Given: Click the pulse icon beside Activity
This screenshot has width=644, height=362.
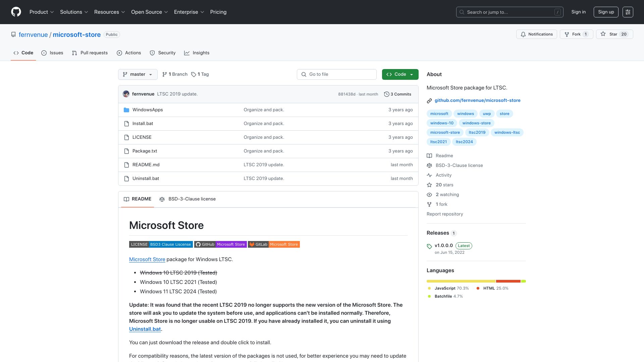Looking at the screenshot, I should pyautogui.click(x=429, y=175).
